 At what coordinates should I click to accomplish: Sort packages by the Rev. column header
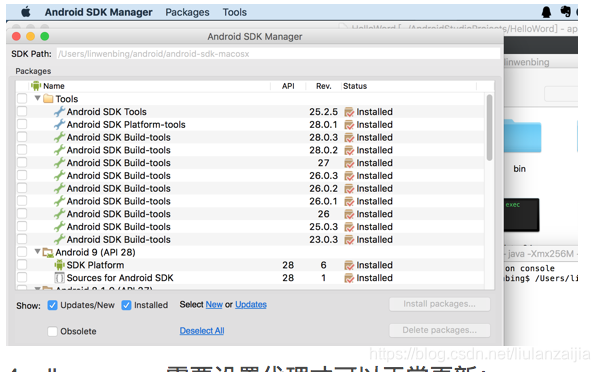pos(323,86)
